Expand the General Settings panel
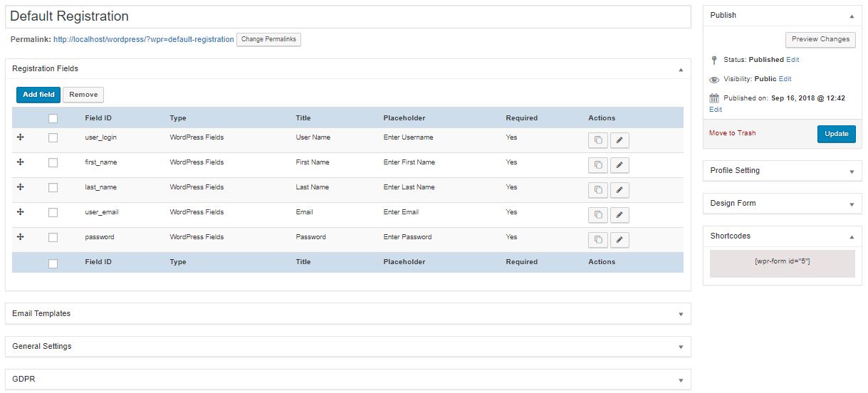 click(x=680, y=347)
